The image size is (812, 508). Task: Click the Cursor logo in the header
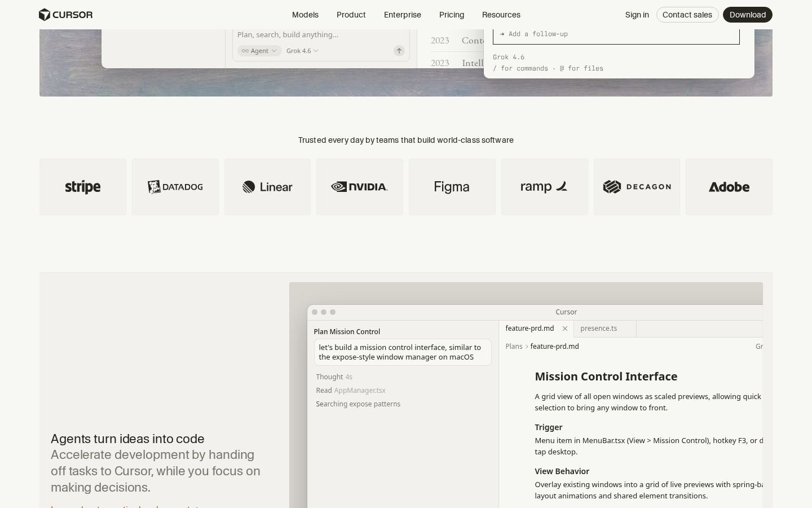(65, 15)
